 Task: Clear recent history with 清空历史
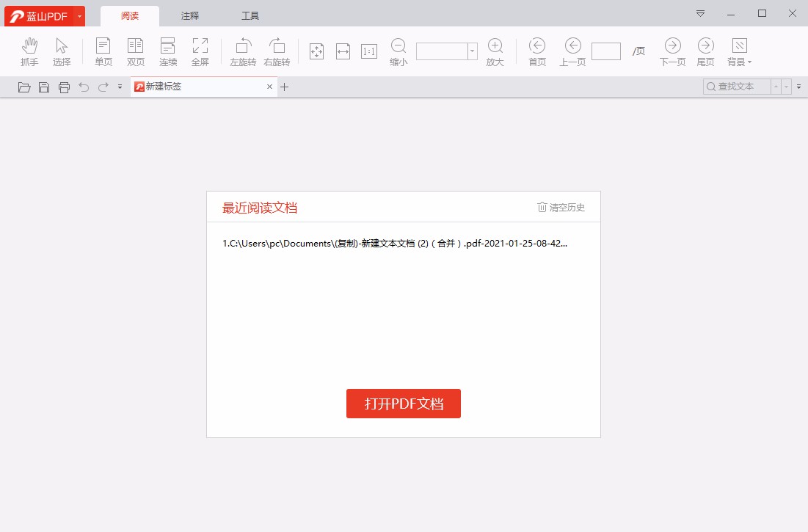pyautogui.click(x=561, y=208)
